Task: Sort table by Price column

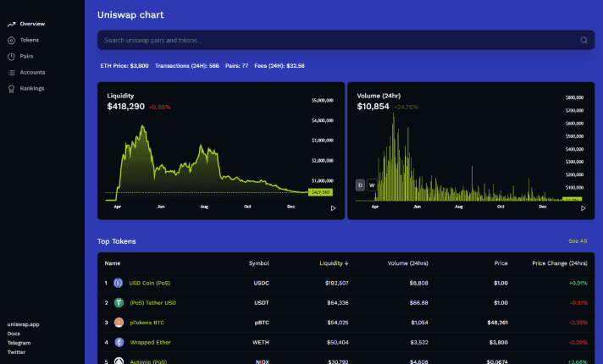Action: (501, 263)
